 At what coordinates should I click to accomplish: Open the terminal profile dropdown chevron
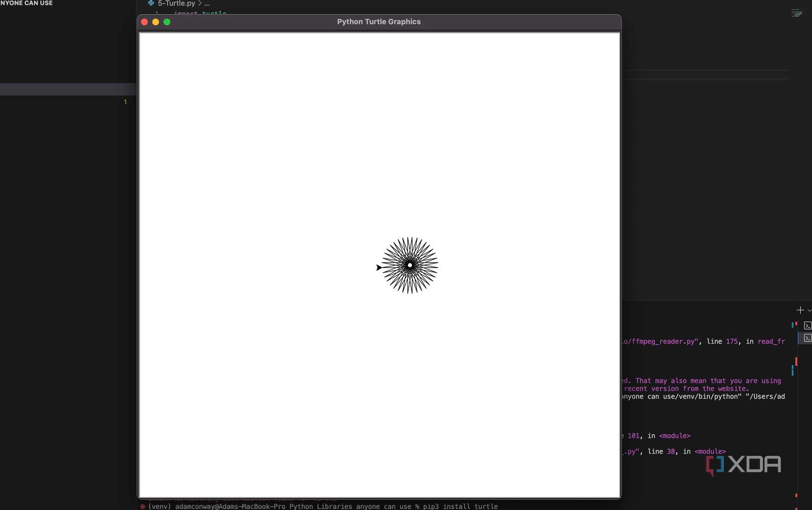[809, 310]
